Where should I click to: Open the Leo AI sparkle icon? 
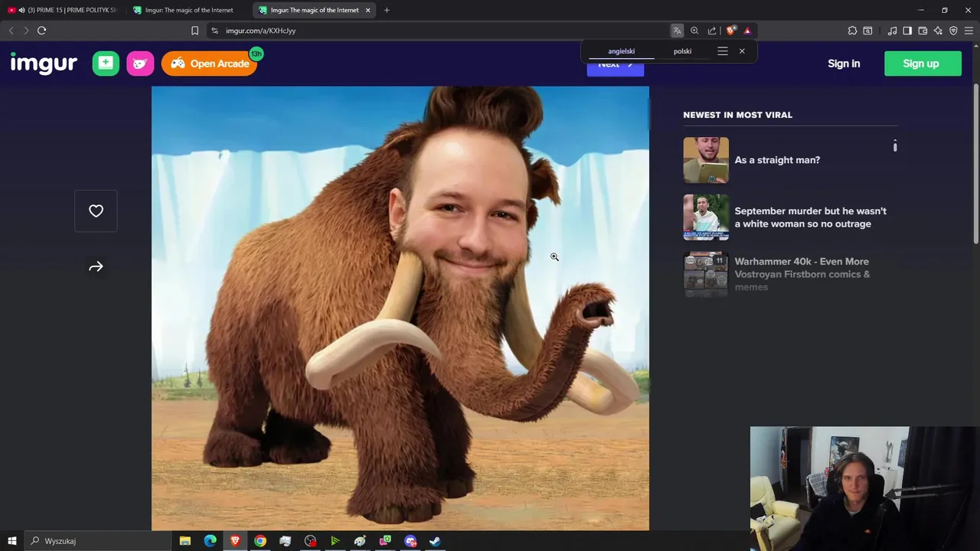938,31
